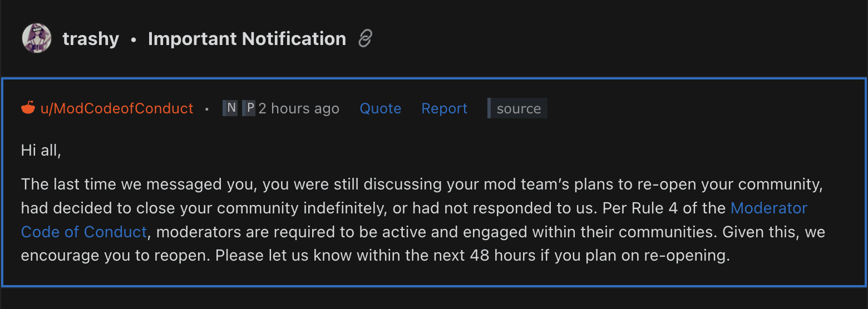This screenshot has height=309, width=868.
Task: Click the orange Reddit snoo icon
Action: [x=28, y=108]
